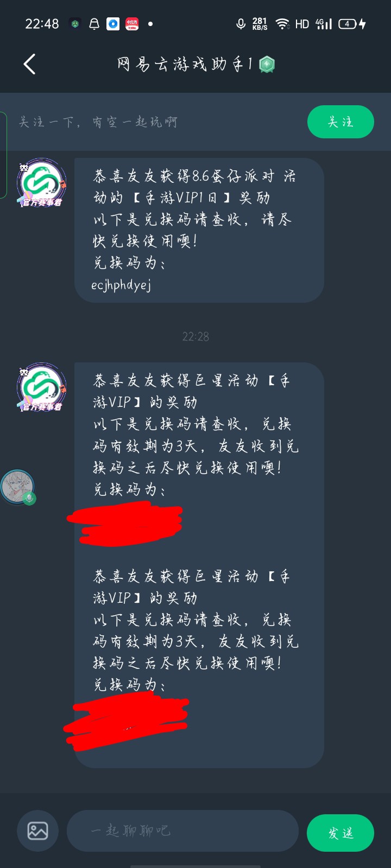This screenshot has height=868, width=391.
Task: Tap the Wi-Fi indicator in the status bar
Action: pyautogui.click(x=282, y=24)
